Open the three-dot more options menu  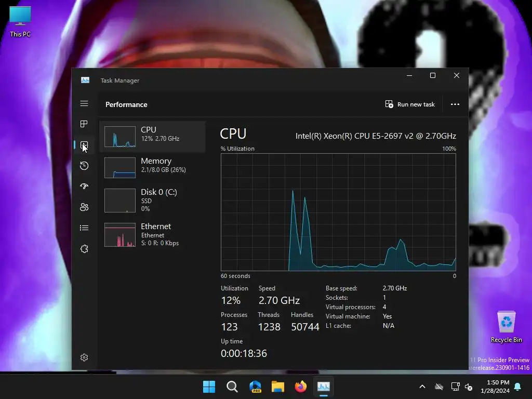[x=455, y=104]
